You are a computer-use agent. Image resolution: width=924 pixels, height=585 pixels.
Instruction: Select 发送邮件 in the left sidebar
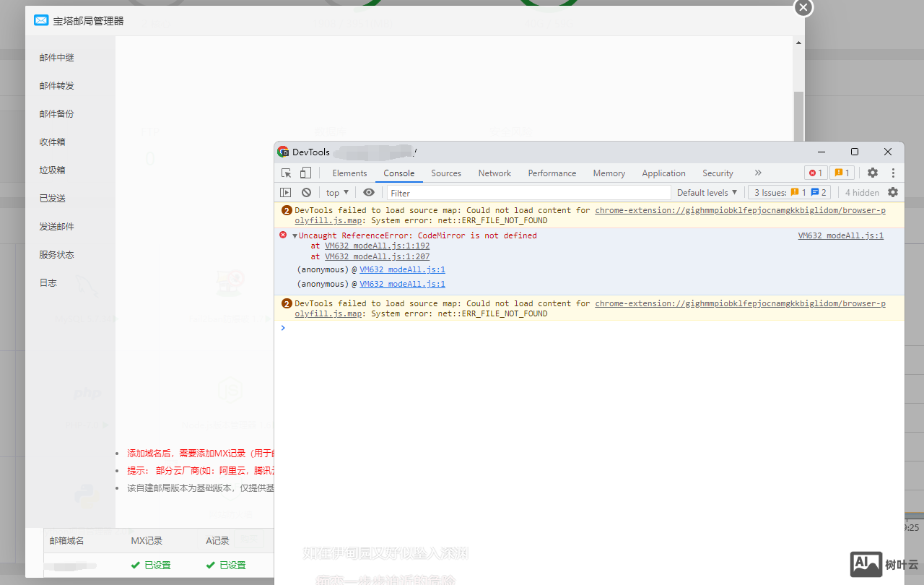pyautogui.click(x=56, y=227)
